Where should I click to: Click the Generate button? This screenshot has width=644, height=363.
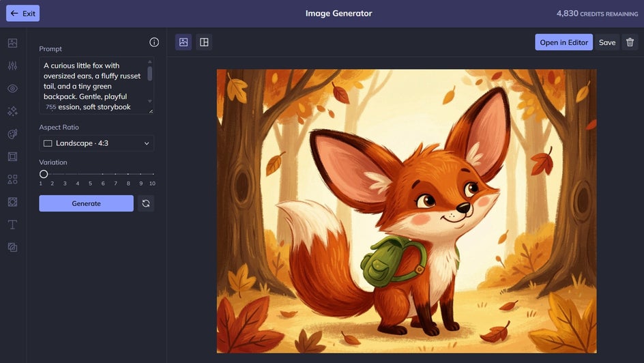tap(86, 203)
